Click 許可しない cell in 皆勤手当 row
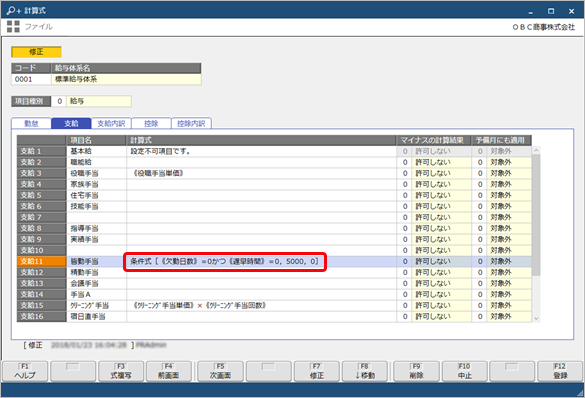 pos(441,261)
